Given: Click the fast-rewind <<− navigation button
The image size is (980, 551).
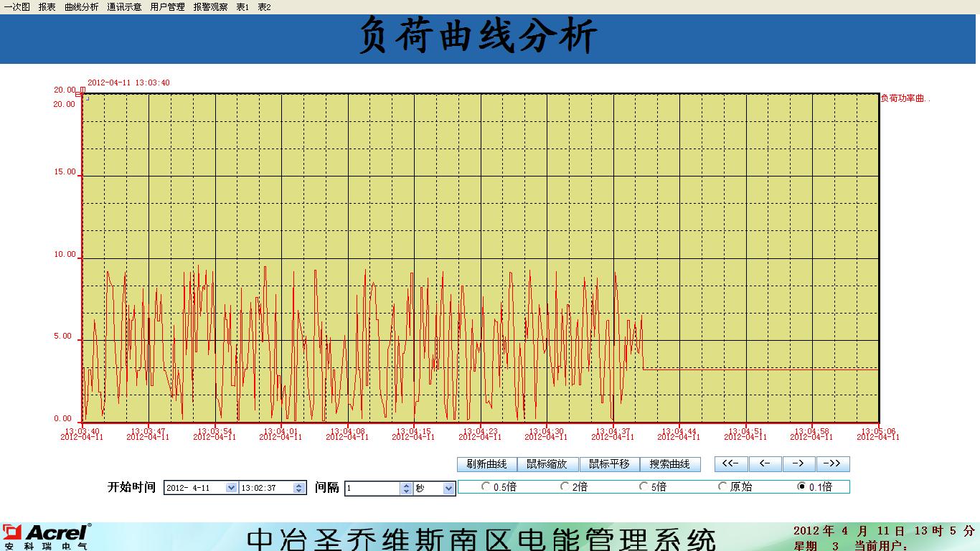Looking at the screenshot, I should 731,464.
